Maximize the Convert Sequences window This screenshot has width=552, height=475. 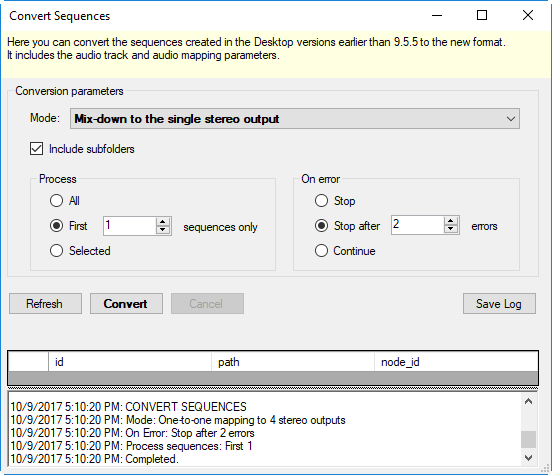[482, 15]
